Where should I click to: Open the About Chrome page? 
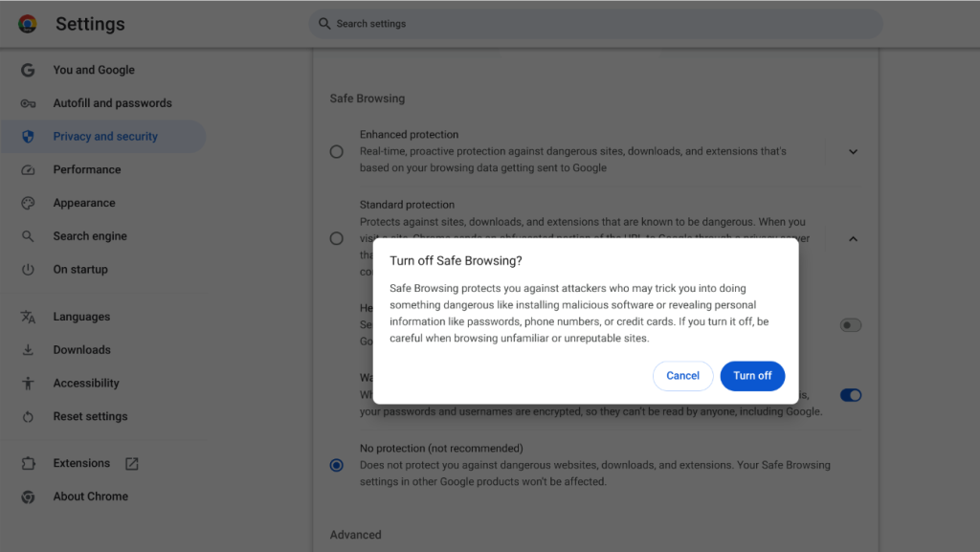point(91,496)
